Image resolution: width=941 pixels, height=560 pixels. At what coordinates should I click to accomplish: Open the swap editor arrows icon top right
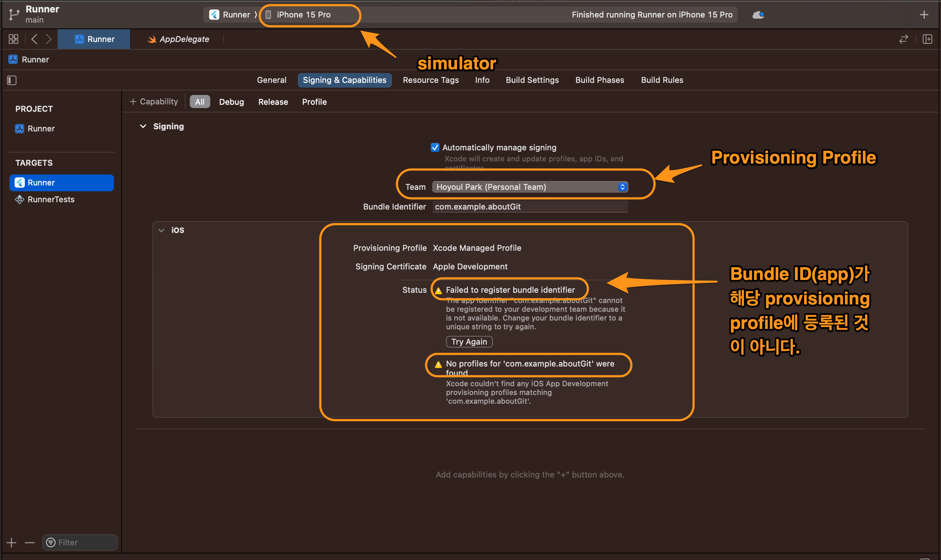(x=903, y=39)
